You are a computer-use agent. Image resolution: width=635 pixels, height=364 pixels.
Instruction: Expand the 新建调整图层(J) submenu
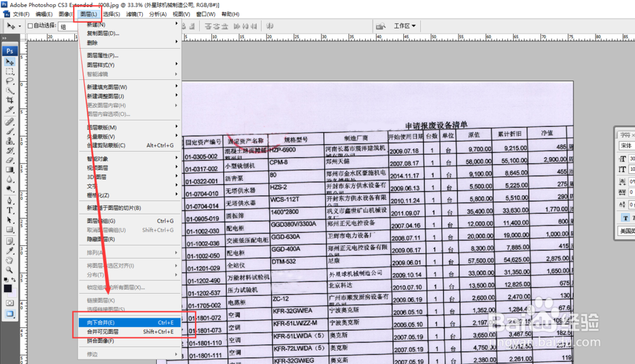click(x=130, y=96)
